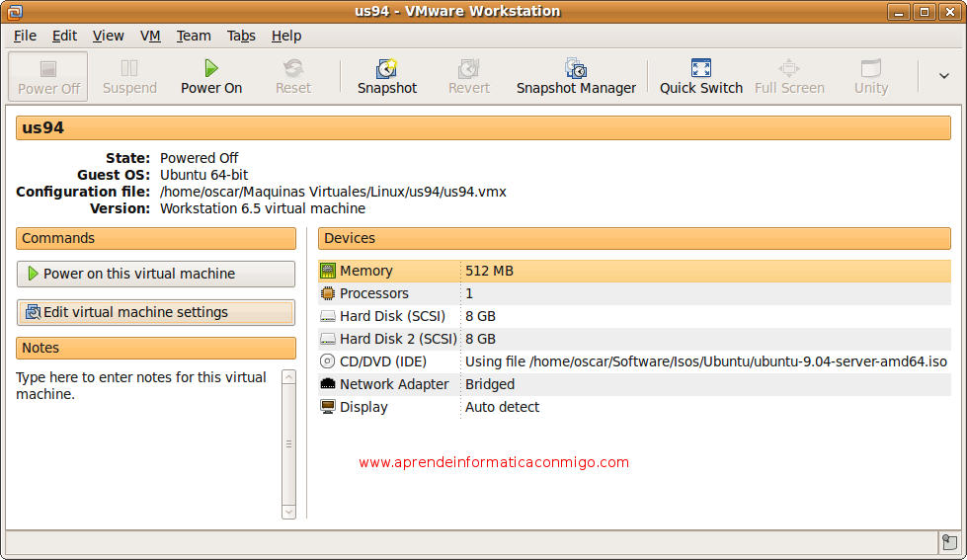Click the Notes scrollbar handle
The height and width of the screenshot is (560, 967).
(x=288, y=444)
